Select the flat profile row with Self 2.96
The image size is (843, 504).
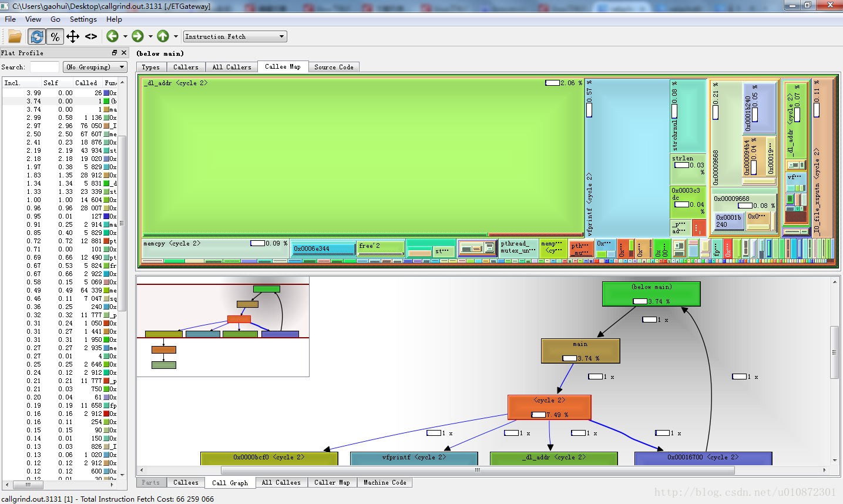pos(61,126)
